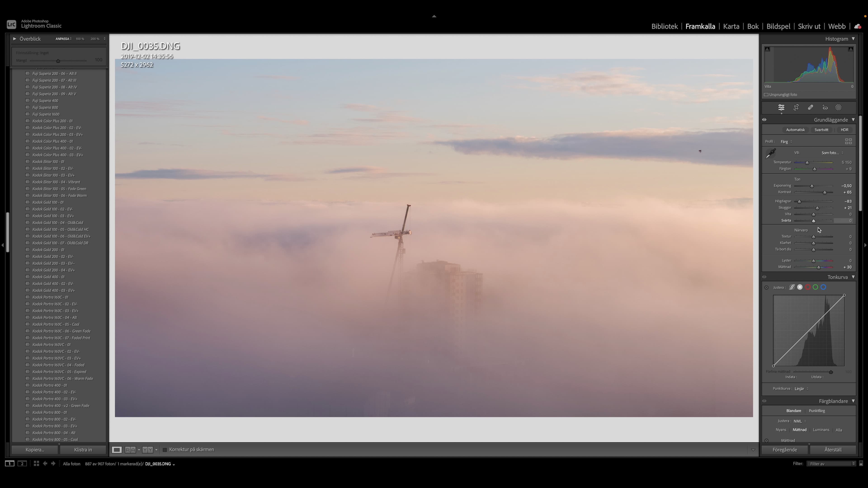Screen dimensions: 868x488
Task: Select the Red Eye correction tool
Action: 825,108
